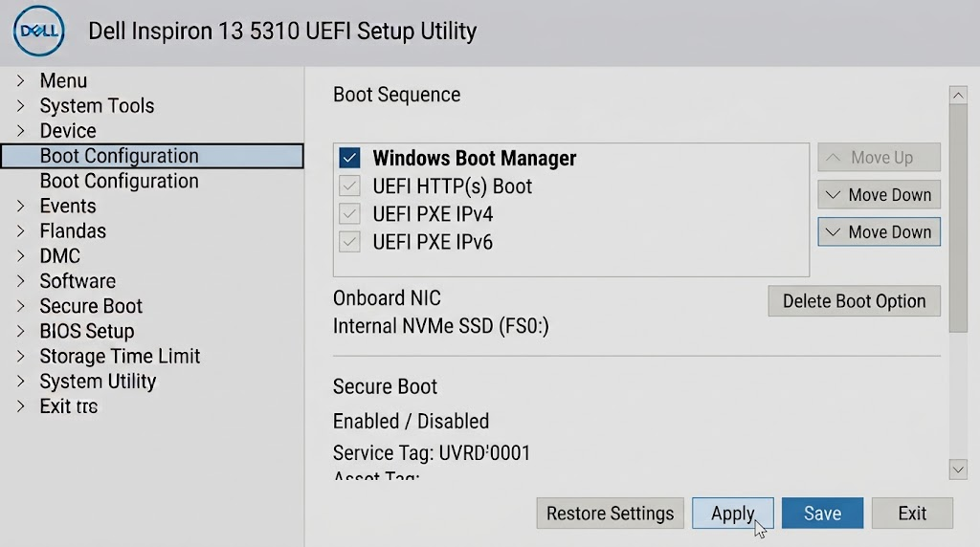
Task: Click the Service Tag: UVRD'0001 text
Action: pos(432,452)
